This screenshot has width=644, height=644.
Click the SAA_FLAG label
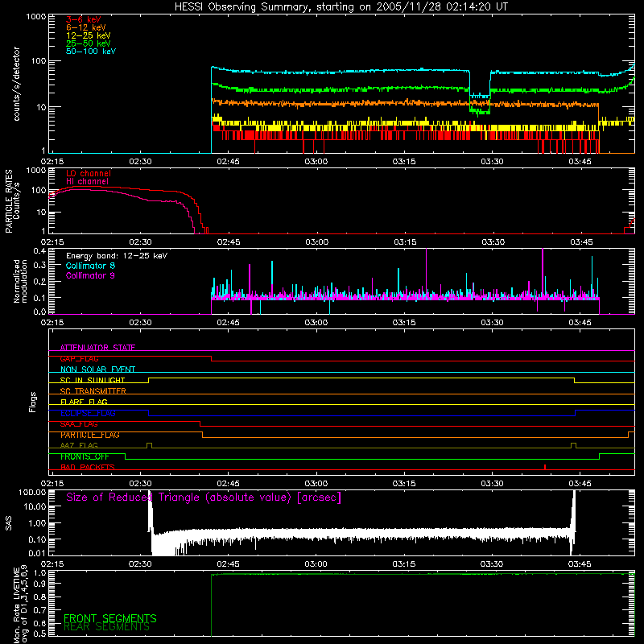tap(79, 424)
